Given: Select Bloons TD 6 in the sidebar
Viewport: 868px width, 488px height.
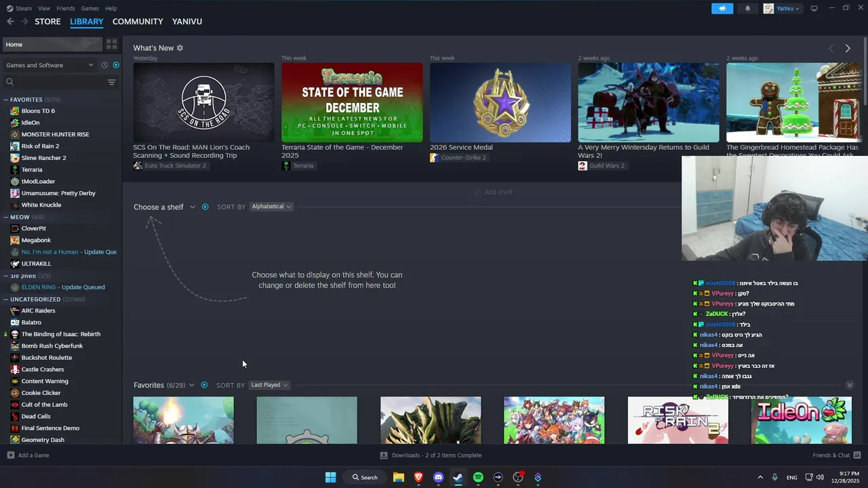Looking at the screenshot, I should click(x=38, y=111).
